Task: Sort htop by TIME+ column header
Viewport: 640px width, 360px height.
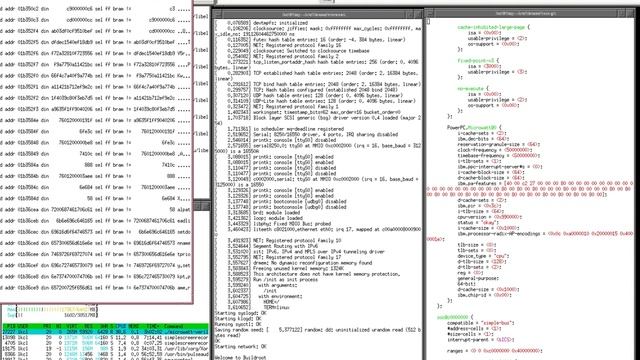Action: click(x=153, y=327)
